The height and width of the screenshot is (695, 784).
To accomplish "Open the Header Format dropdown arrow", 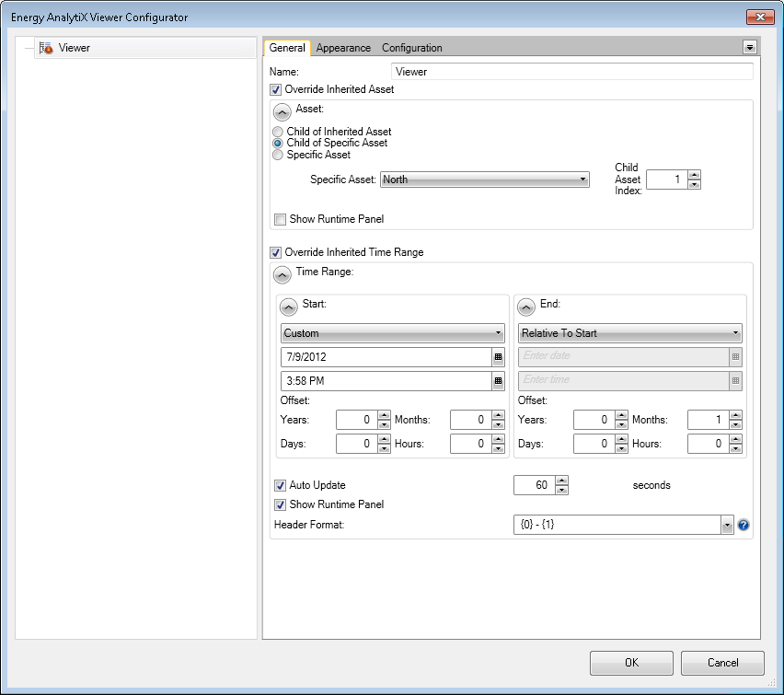I will pos(727,525).
